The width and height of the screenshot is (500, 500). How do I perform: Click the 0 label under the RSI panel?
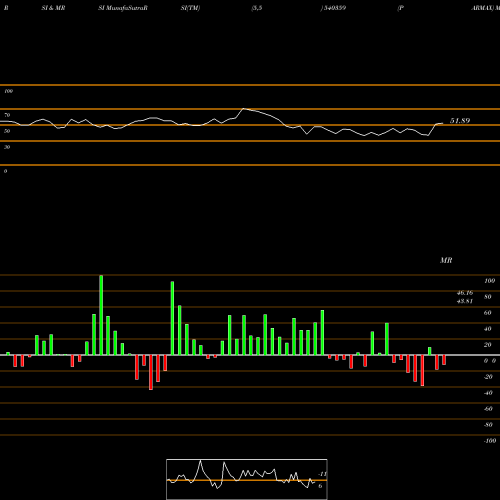[x=5, y=171]
